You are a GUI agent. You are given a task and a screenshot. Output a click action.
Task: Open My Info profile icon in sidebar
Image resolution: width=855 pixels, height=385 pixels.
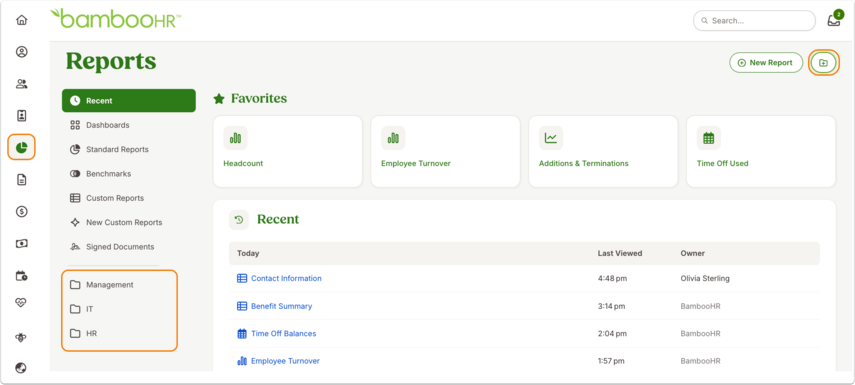[x=21, y=52]
